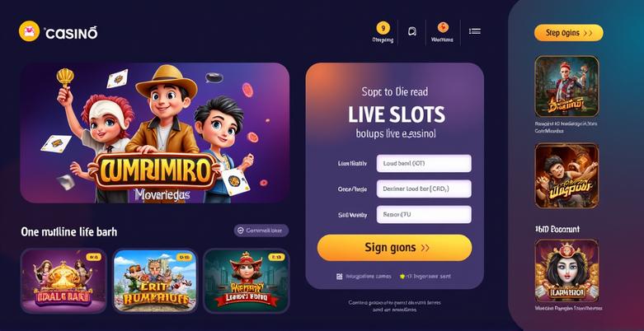Open the yellow number 9 badge icon
The width and height of the screenshot is (644, 331).
tap(383, 28)
